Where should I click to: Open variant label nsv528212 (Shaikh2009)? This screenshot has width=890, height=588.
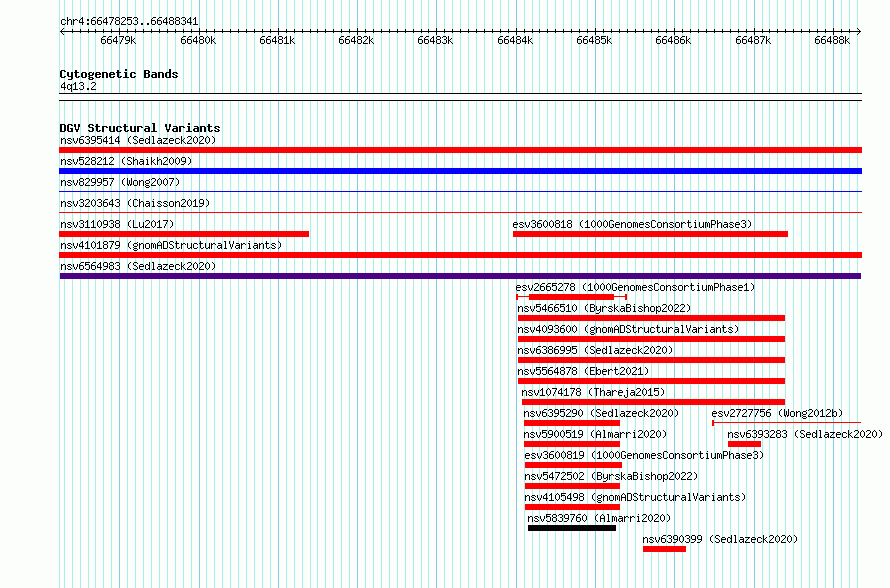[x=126, y=161]
